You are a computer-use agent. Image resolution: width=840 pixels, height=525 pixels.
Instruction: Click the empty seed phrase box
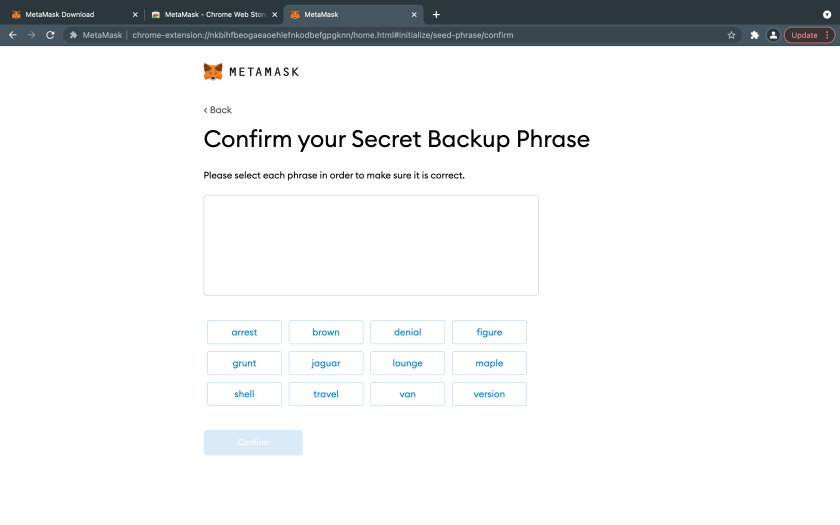coord(371,245)
